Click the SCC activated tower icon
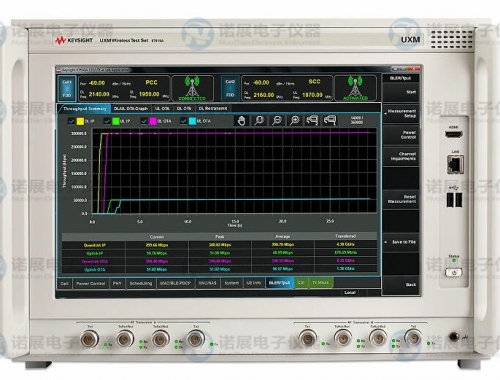Screen dimensions: 500x380 tap(355, 88)
